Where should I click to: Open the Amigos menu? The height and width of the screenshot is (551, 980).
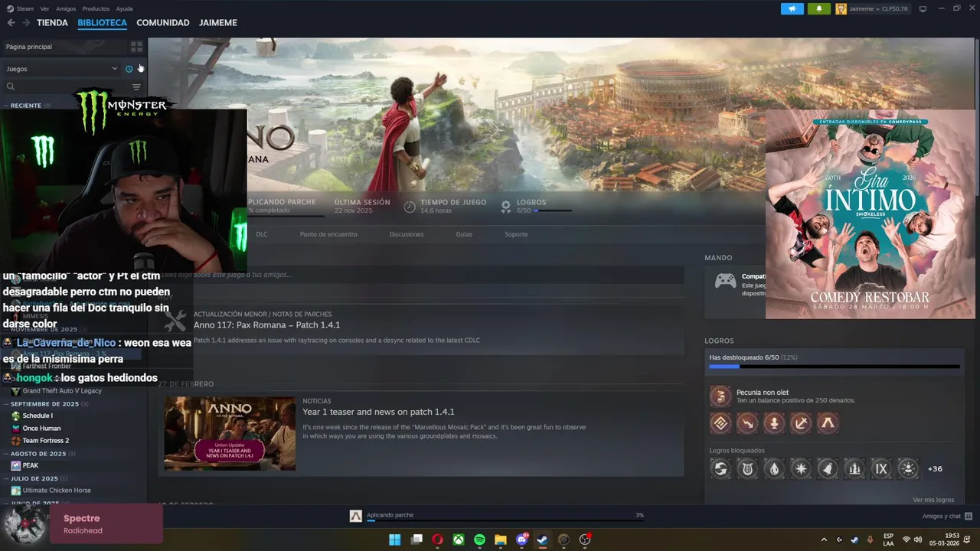(66, 8)
